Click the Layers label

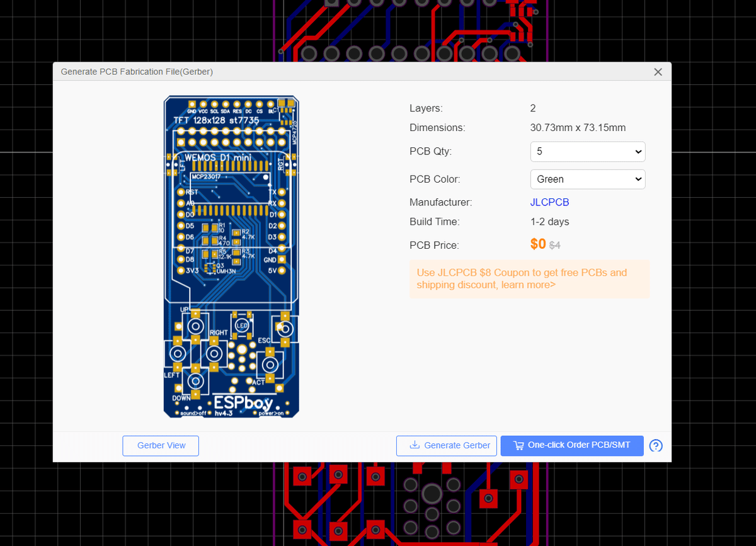pos(426,108)
